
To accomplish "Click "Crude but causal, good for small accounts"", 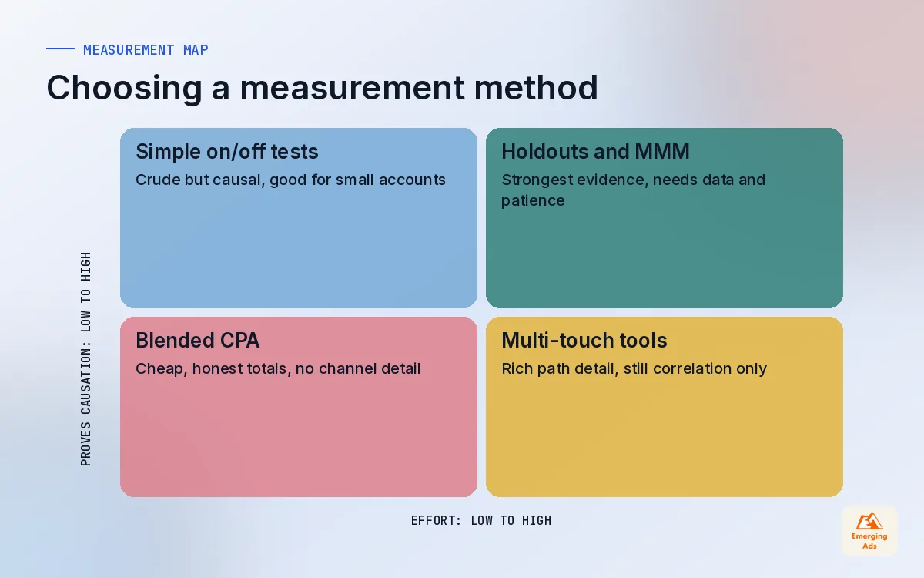I will (290, 180).
